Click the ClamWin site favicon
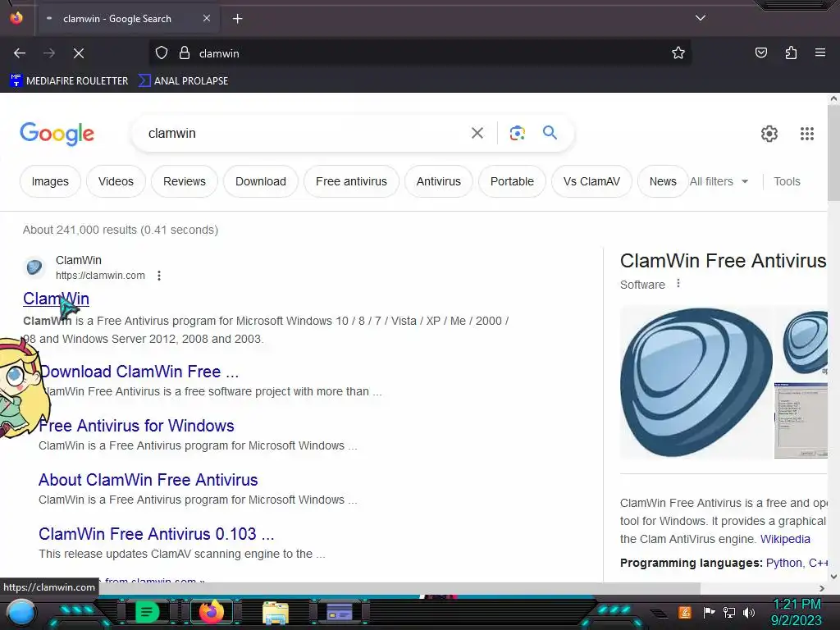The width and height of the screenshot is (840, 630). (x=34, y=267)
